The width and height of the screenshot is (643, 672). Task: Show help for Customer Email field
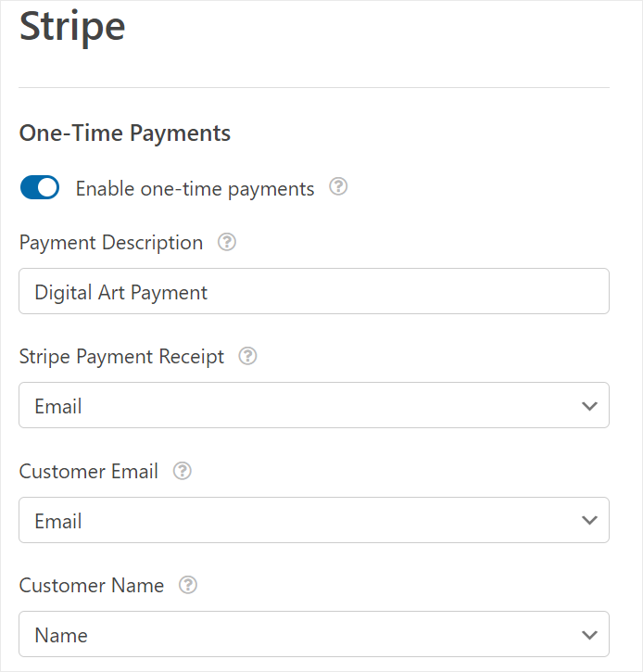(x=183, y=471)
